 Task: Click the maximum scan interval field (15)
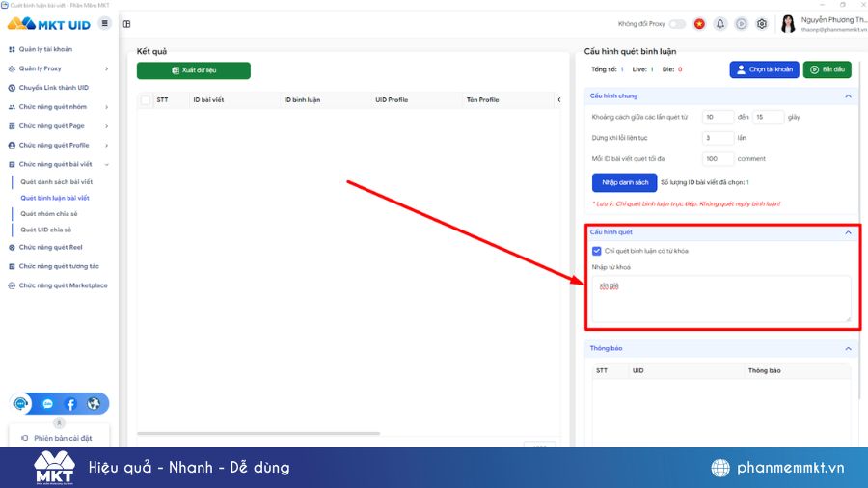[769, 117]
